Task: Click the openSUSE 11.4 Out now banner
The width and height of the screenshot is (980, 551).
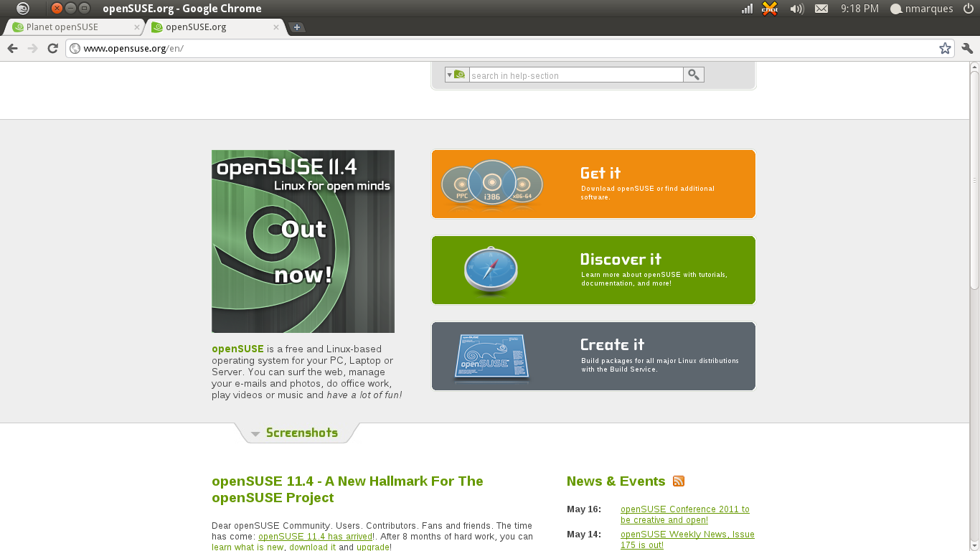Action: (303, 241)
